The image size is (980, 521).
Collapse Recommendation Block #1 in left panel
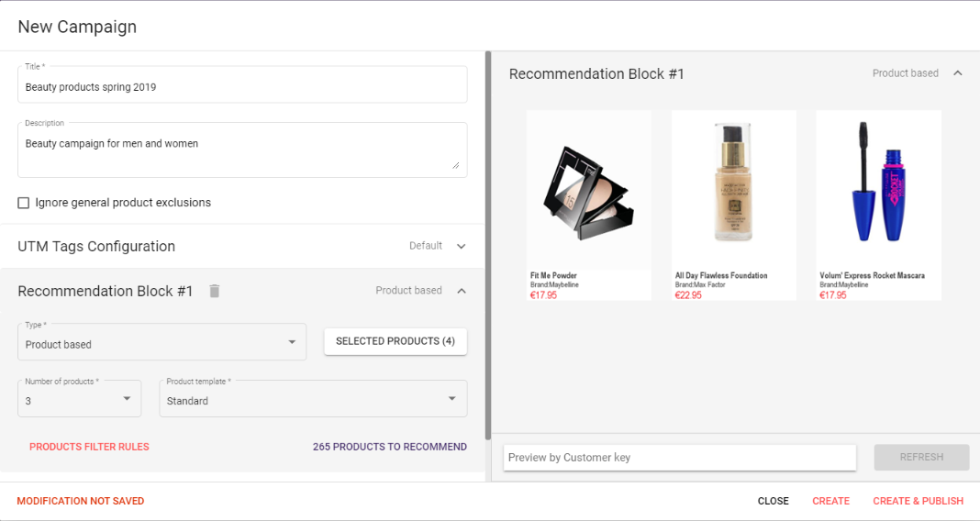tap(462, 291)
